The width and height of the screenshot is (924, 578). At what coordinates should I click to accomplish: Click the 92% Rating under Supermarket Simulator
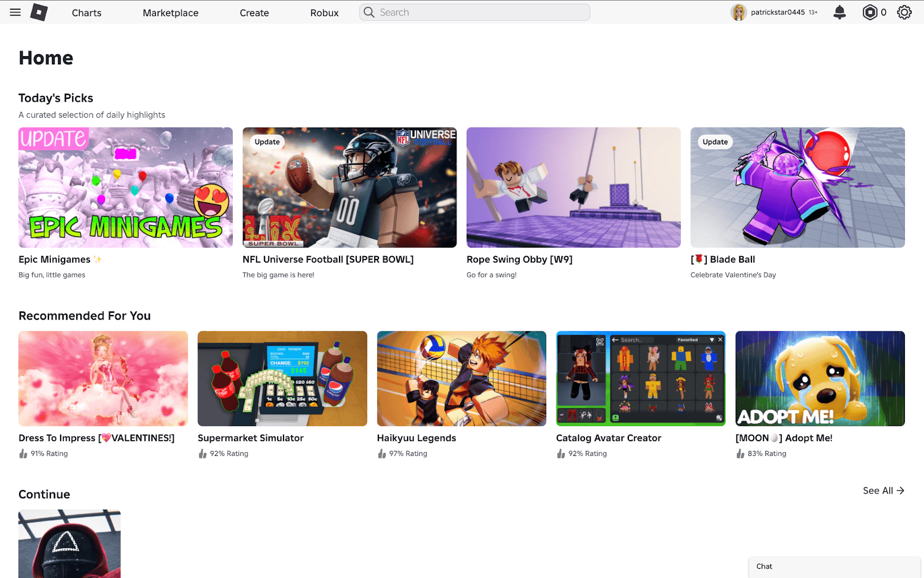point(229,454)
